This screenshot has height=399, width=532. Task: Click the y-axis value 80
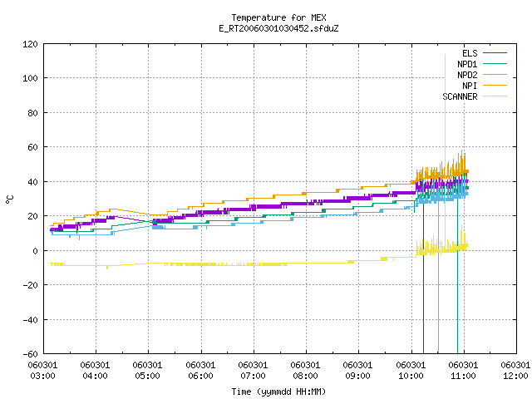[33, 113]
